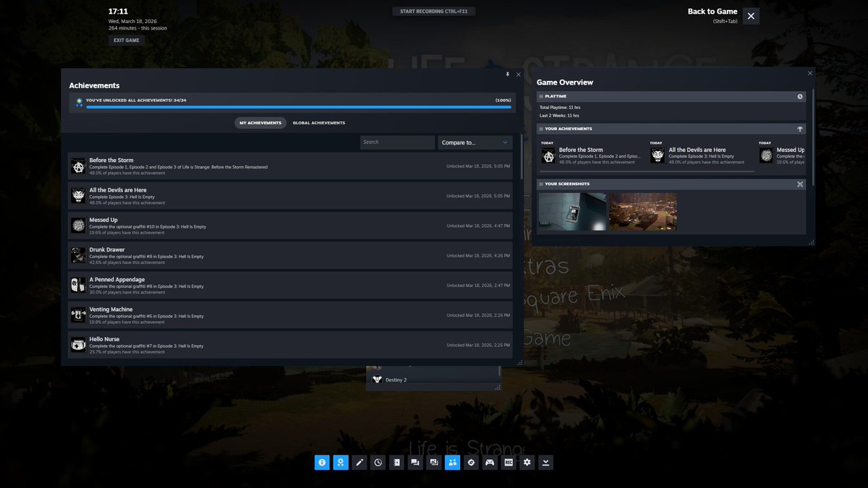Screen dimensions: 868x488
Task: Open the Discussions chat bubbles icon
Action: [x=415, y=462]
